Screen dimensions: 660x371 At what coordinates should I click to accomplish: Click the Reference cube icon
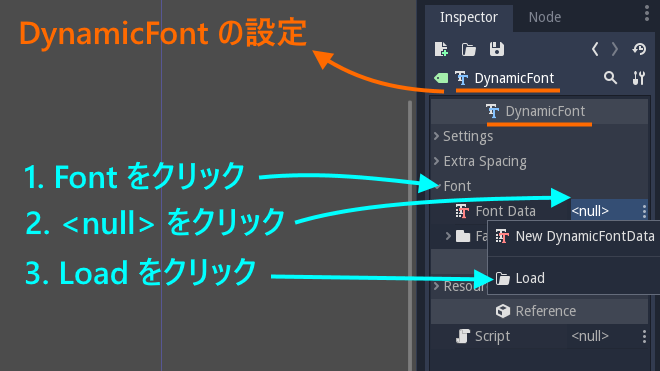[x=503, y=311]
